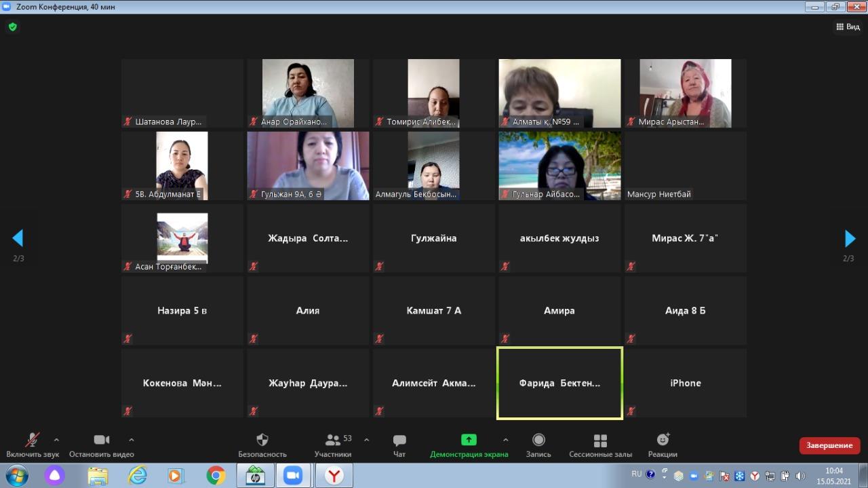Select the Фарида Бектен participant tile
This screenshot has height=488, width=868.
pos(559,383)
